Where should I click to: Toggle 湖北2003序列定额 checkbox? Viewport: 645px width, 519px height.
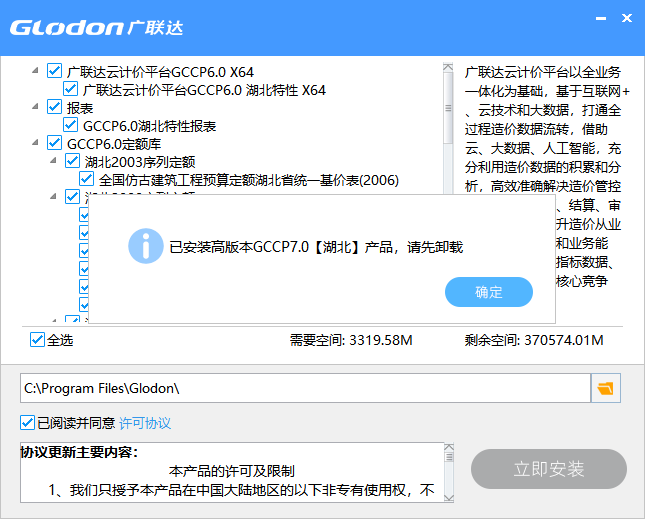(72, 161)
